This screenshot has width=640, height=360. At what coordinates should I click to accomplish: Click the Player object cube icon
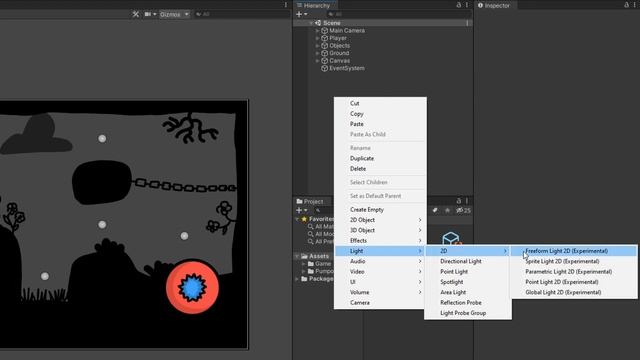pyautogui.click(x=324, y=38)
